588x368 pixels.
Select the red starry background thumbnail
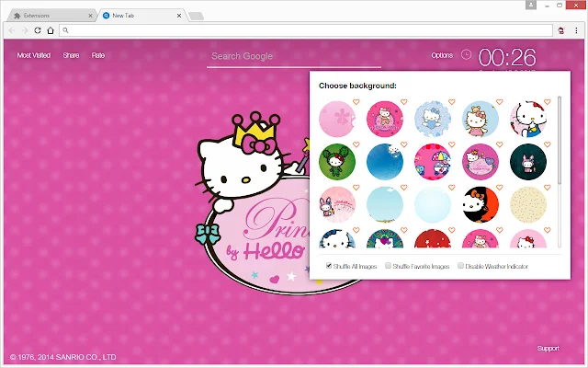(433, 239)
